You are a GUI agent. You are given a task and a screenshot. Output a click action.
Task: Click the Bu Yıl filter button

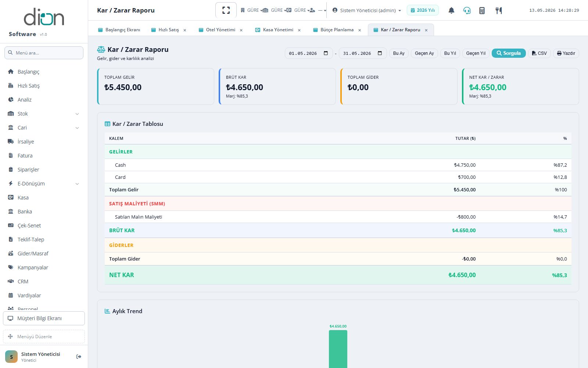450,53
